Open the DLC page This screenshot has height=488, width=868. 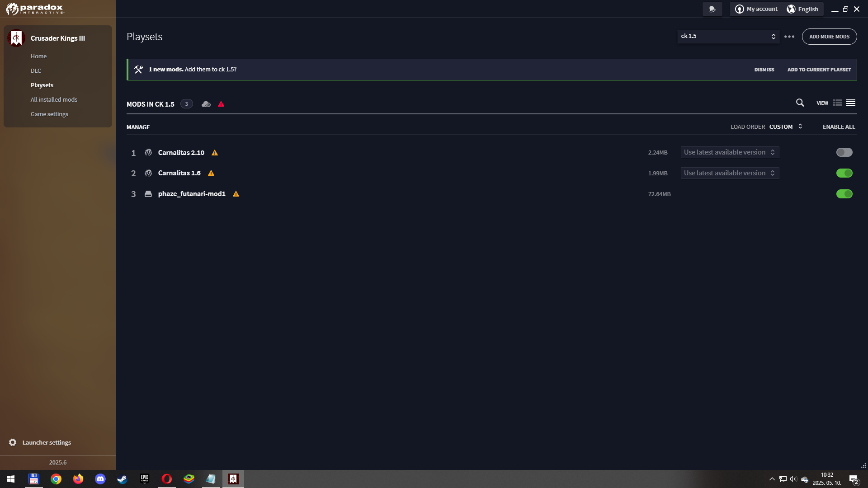point(36,71)
